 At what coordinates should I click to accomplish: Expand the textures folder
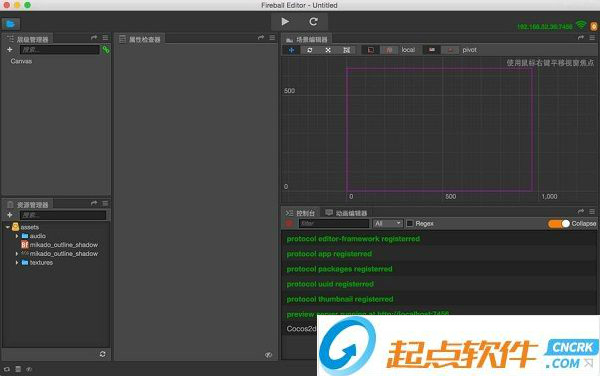pyautogui.click(x=17, y=262)
